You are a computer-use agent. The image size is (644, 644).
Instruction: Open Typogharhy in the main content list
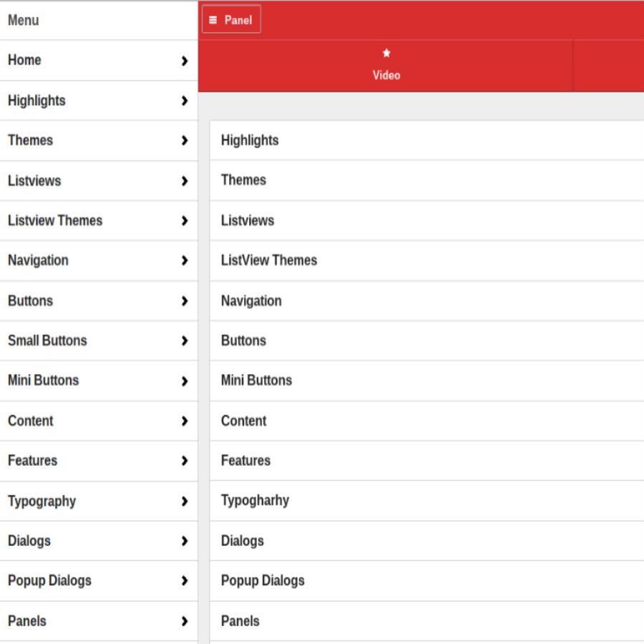click(255, 501)
